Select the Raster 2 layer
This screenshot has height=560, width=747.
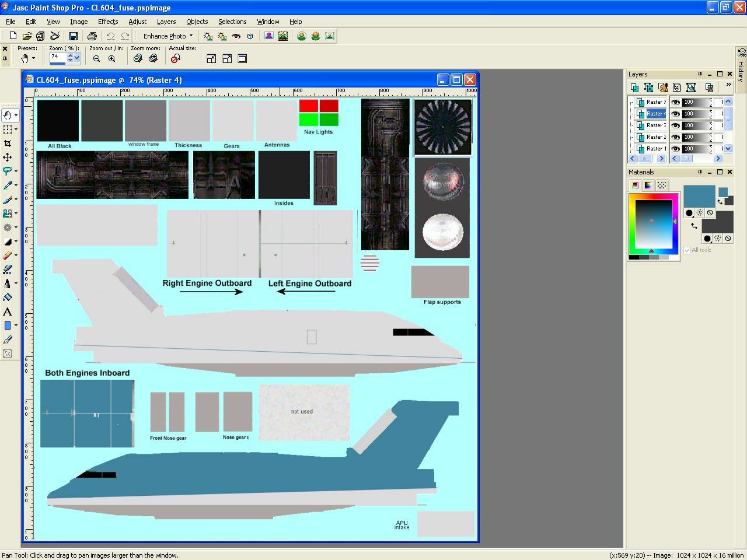click(x=655, y=137)
